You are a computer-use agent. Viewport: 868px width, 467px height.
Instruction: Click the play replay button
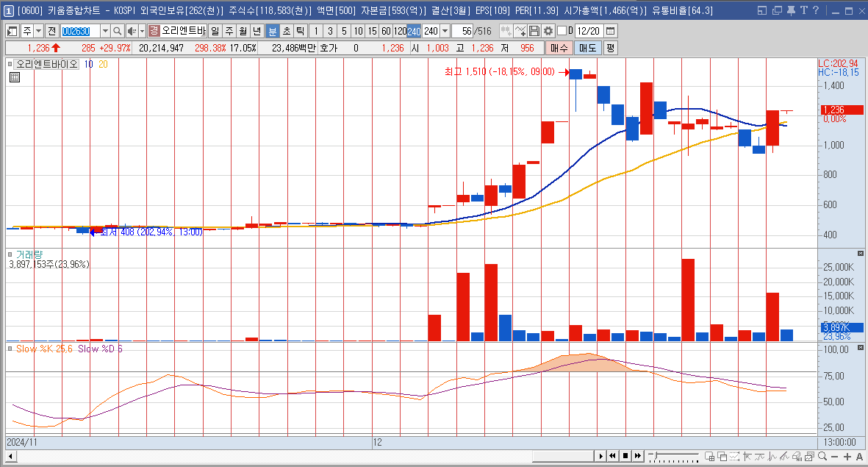[x=600, y=457]
